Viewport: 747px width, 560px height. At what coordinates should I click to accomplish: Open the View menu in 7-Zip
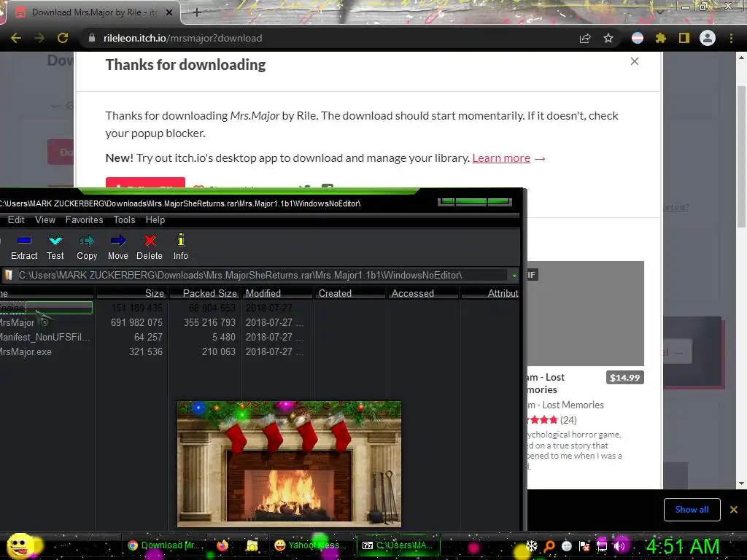[45, 220]
